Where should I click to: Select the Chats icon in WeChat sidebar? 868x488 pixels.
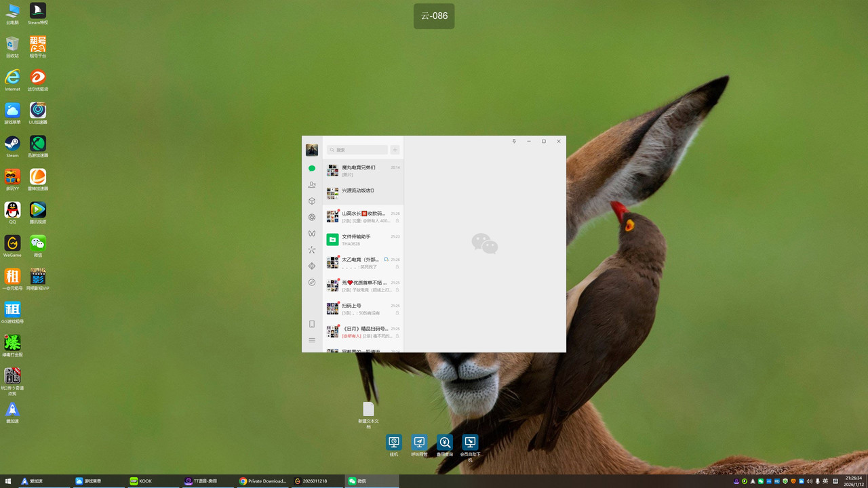312,168
